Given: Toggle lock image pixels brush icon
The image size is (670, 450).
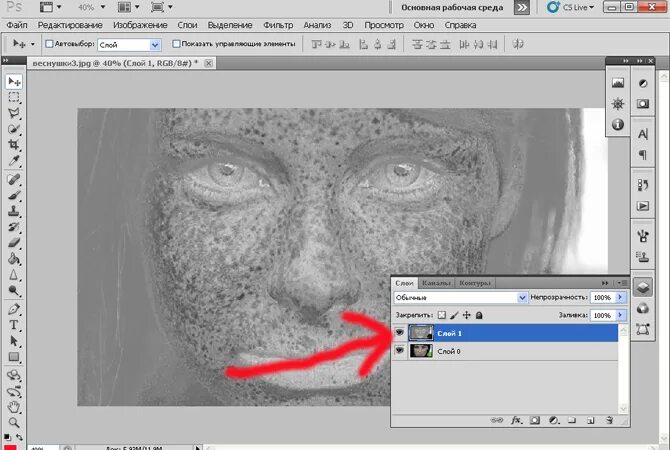Looking at the screenshot, I should 454,315.
